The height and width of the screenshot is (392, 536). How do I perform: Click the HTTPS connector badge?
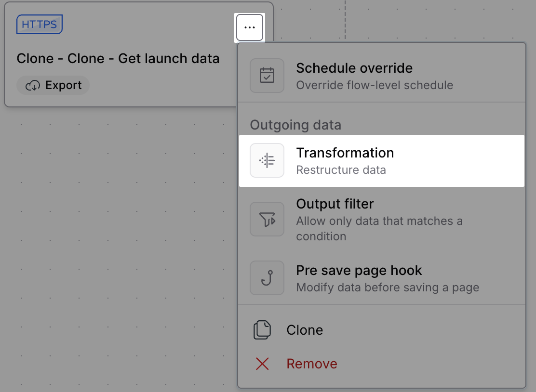(40, 24)
